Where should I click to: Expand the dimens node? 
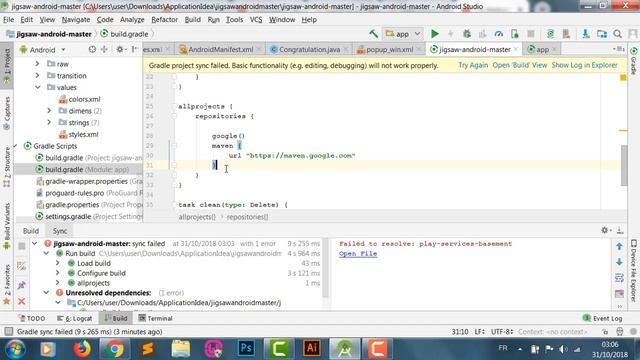pos(49,111)
